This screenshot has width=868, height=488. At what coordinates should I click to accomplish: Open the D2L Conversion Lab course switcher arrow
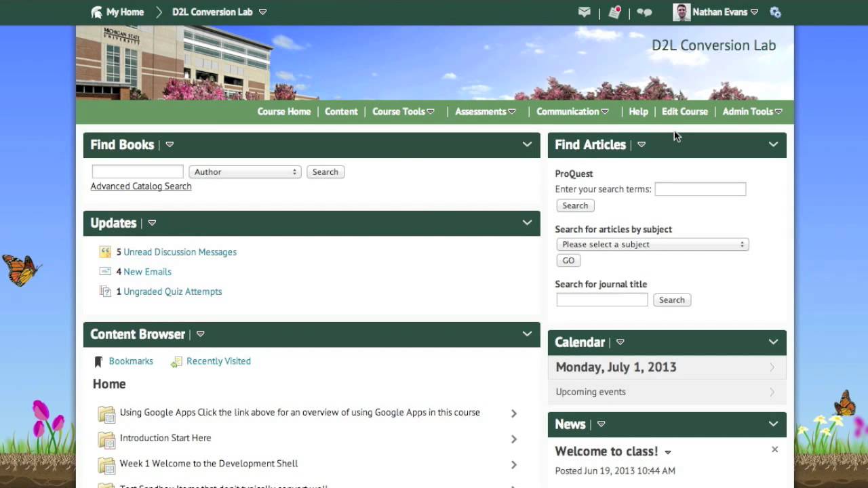tap(262, 12)
